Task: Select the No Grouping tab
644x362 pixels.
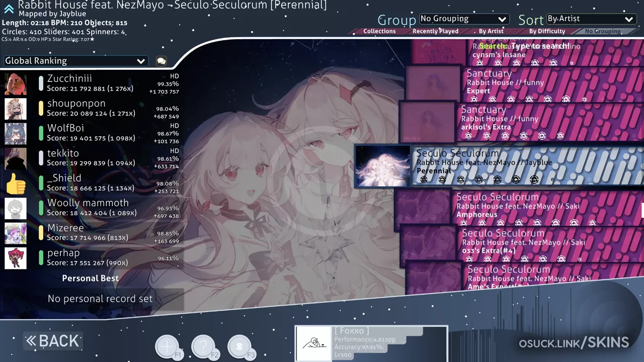Action: tap(603, 31)
